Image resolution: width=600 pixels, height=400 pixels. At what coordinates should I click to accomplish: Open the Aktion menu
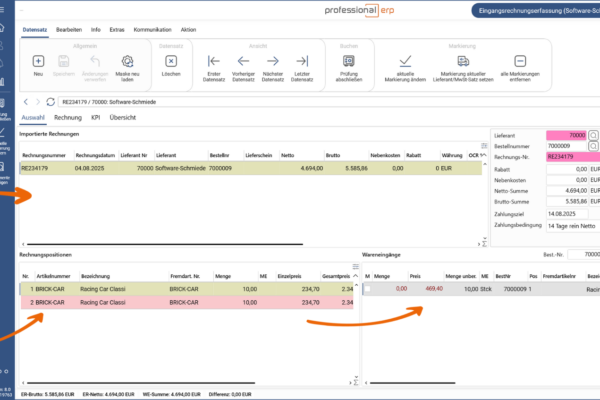point(188,29)
